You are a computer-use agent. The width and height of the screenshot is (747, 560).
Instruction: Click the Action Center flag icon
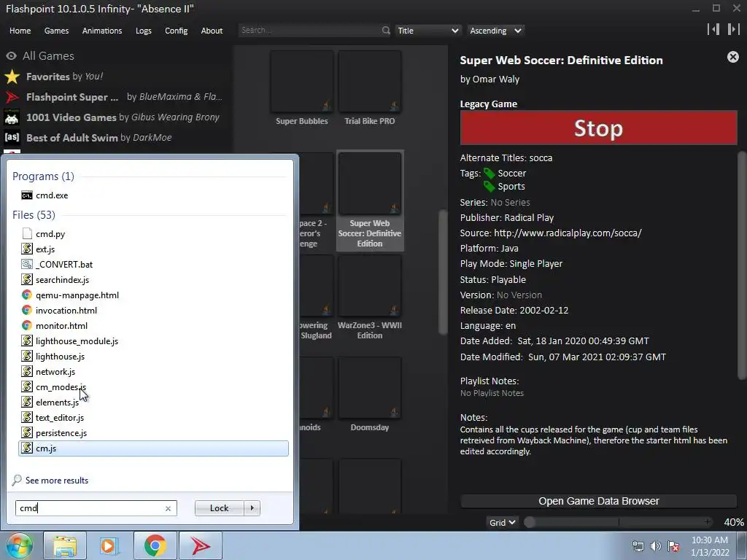(x=673, y=546)
